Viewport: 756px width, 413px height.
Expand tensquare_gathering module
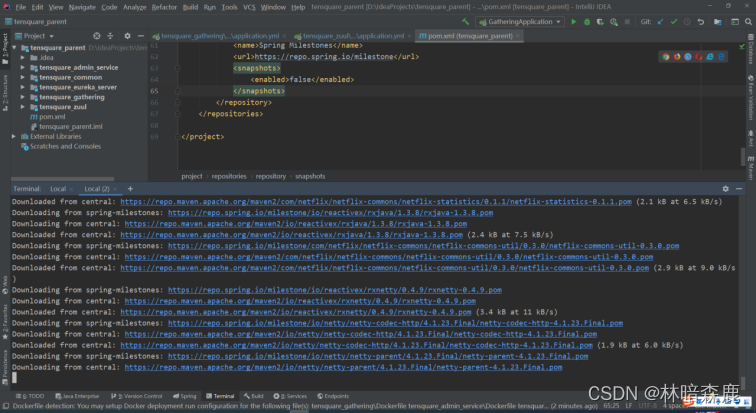23,97
